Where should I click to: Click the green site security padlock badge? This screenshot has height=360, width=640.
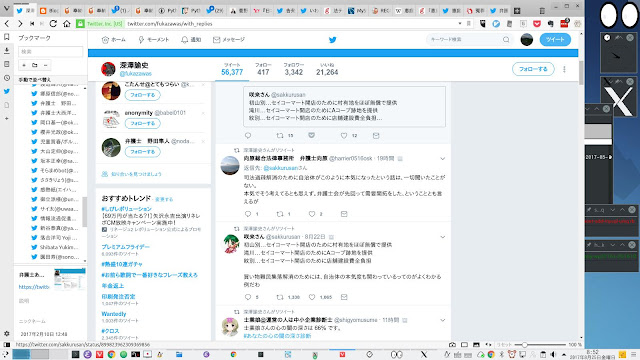(80, 24)
